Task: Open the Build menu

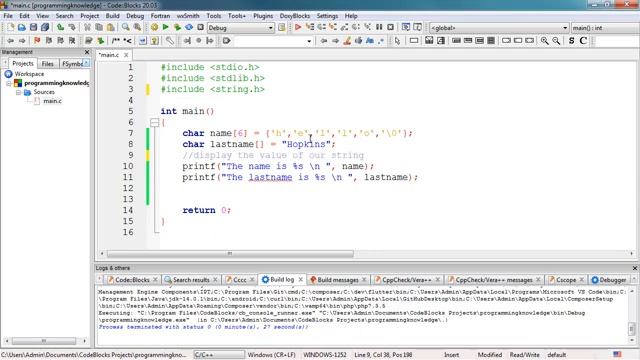Action: (112, 16)
